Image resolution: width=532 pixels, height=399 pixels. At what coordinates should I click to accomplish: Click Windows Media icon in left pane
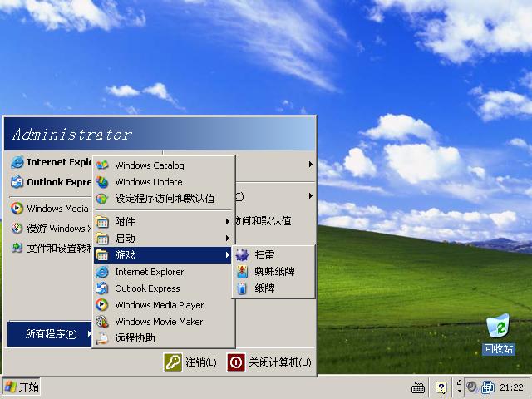point(17,209)
